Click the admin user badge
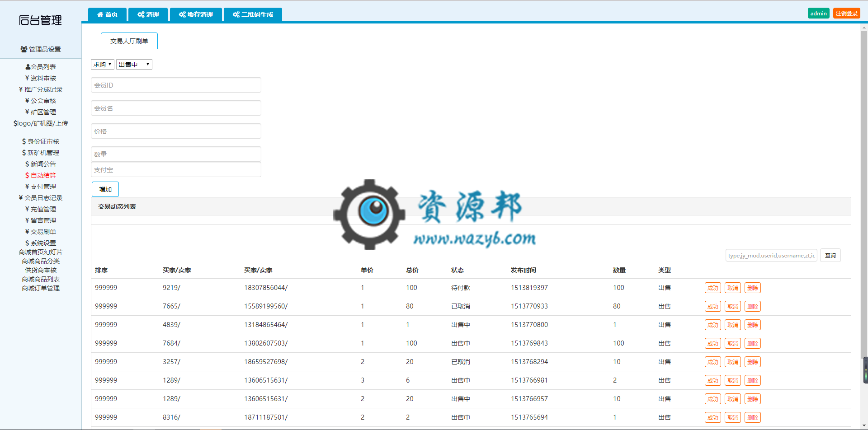The height and width of the screenshot is (430, 868). click(x=818, y=13)
